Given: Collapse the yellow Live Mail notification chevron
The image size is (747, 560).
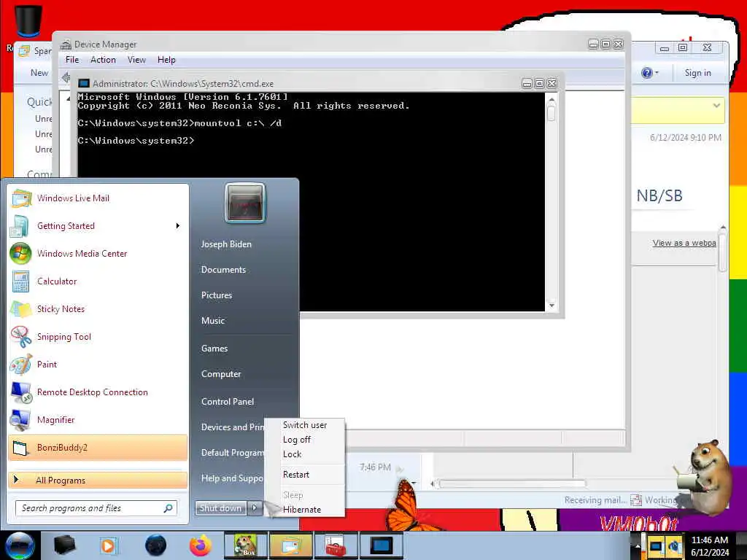Looking at the screenshot, I should pyautogui.click(x=716, y=105).
